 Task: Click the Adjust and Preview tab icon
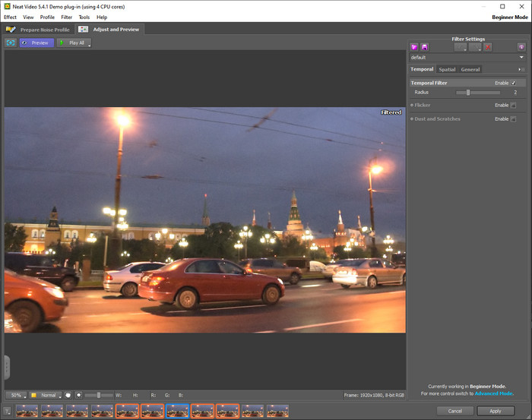point(83,30)
